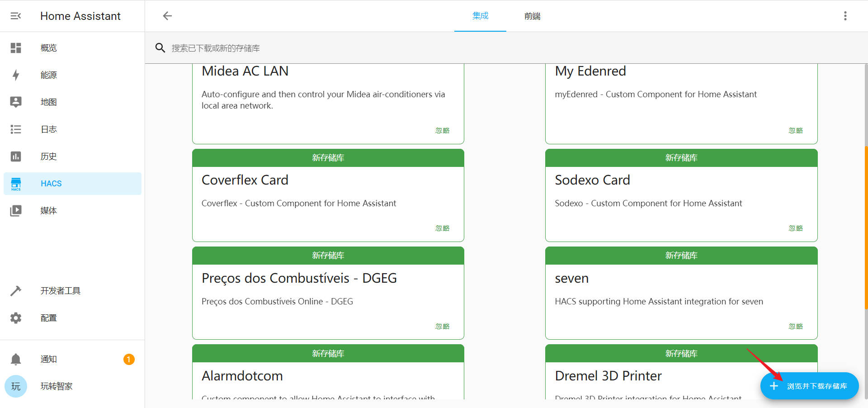Click 新存储库 banner above Alarmdotcom

point(328,353)
